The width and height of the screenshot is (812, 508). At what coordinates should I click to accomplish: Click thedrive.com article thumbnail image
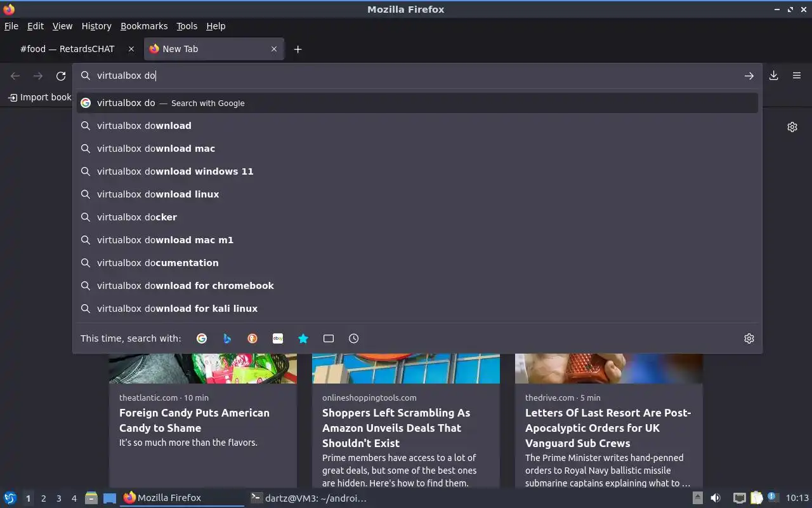tap(609, 368)
